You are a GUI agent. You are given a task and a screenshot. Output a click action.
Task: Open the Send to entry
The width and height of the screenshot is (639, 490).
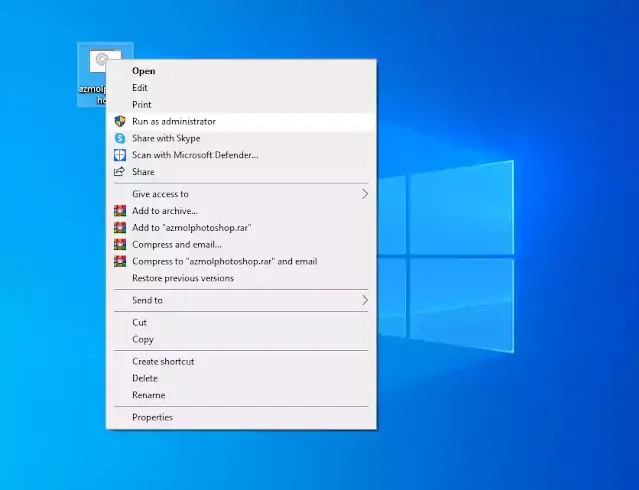pyautogui.click(x=241, y=300)
